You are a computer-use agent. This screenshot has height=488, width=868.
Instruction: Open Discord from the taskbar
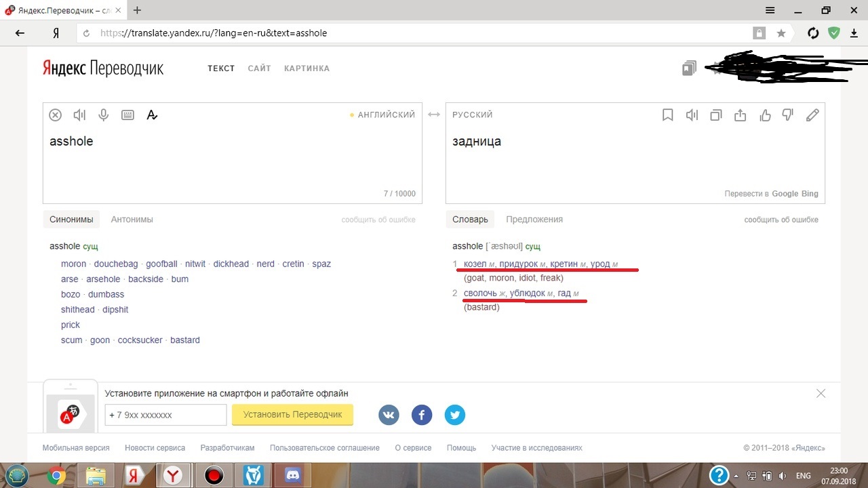point(293,476)
